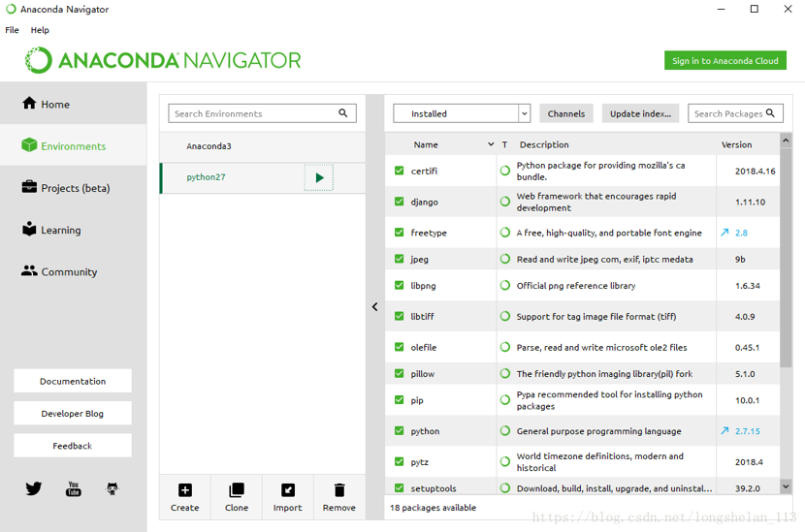
Task: Toggle the libpng package checkbox
Action: (399, 285)
